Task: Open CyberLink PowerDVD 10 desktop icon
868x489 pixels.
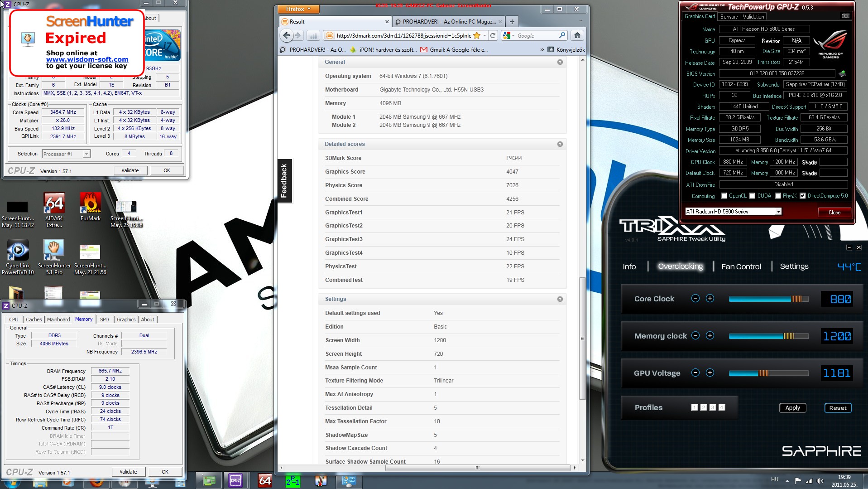Action: [x=18, y=257]
